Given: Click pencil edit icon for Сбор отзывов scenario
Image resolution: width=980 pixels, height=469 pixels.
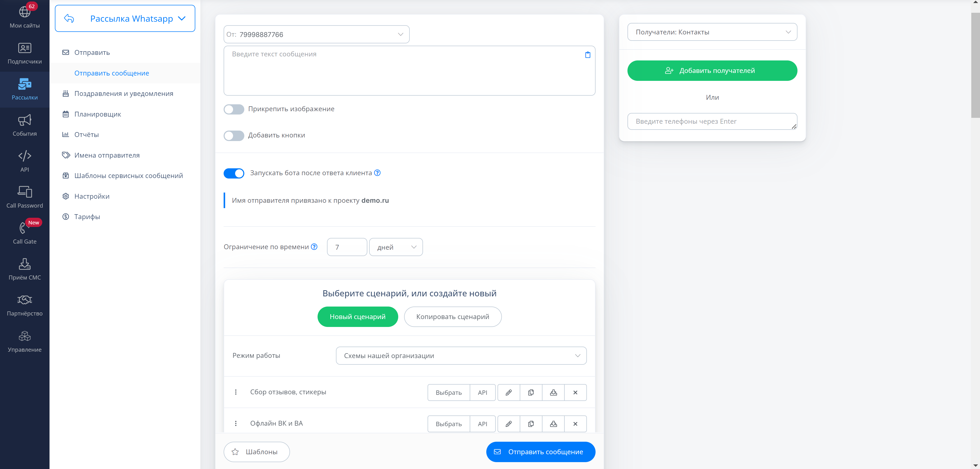Looking at the screenshot, I should [508, 392].
